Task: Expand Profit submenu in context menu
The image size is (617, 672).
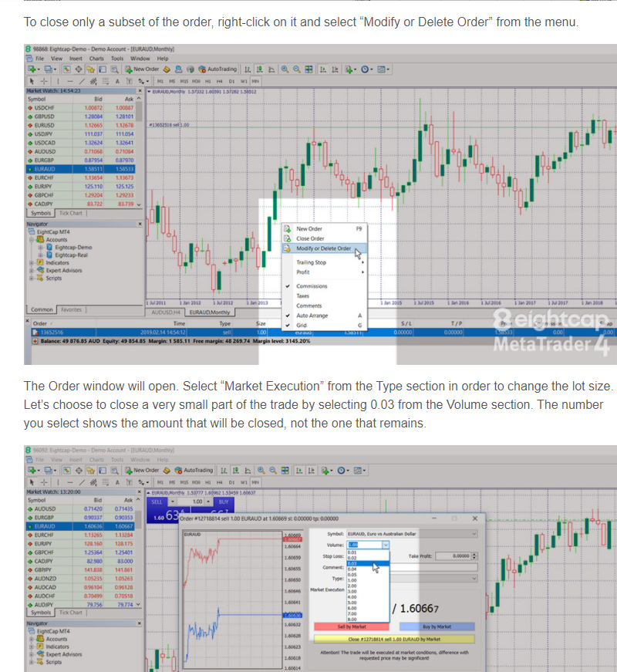Action: (323, 272)
